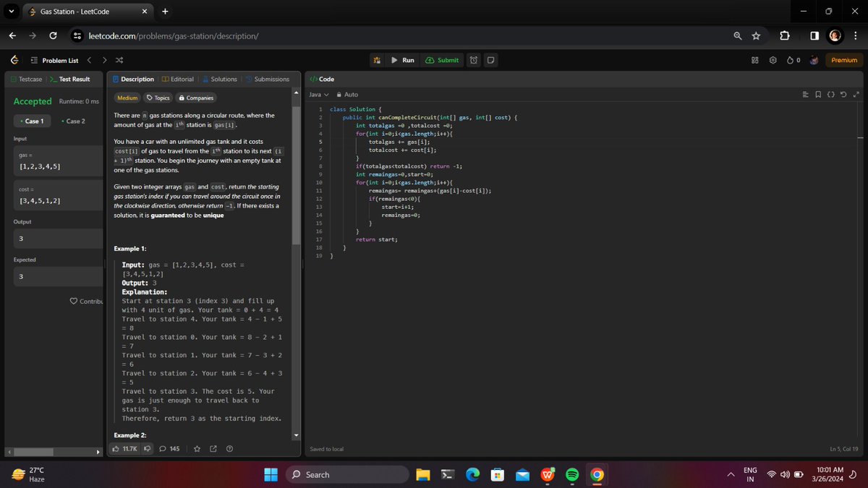Image resolution: width=868 pixels, height=488 pixels.
Task: Go to the next problem arrow
Action: point(105,60)
